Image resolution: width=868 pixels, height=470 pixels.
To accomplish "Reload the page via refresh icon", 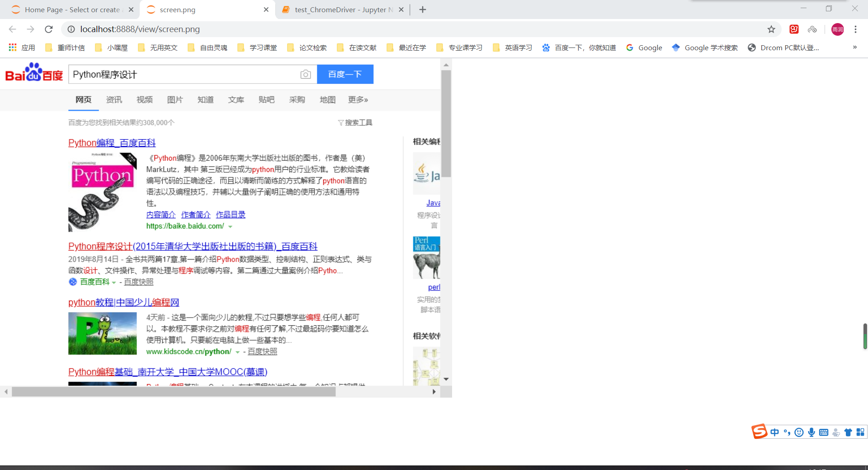I will tap(49, 29).
